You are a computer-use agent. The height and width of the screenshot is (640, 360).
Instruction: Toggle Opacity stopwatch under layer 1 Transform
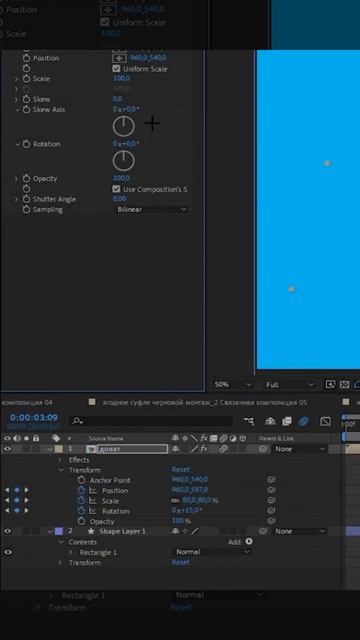[x=81, y=521]
